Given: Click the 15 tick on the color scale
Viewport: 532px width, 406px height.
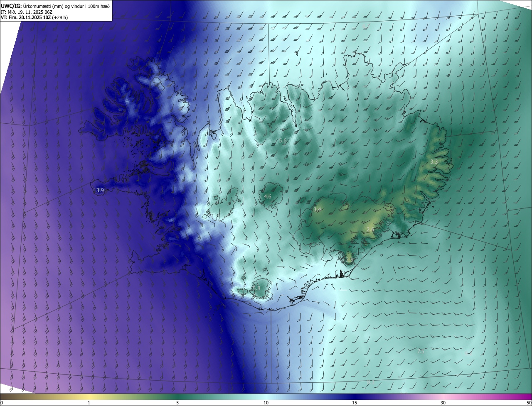Looking at the screenshot, I should point(355,403).
